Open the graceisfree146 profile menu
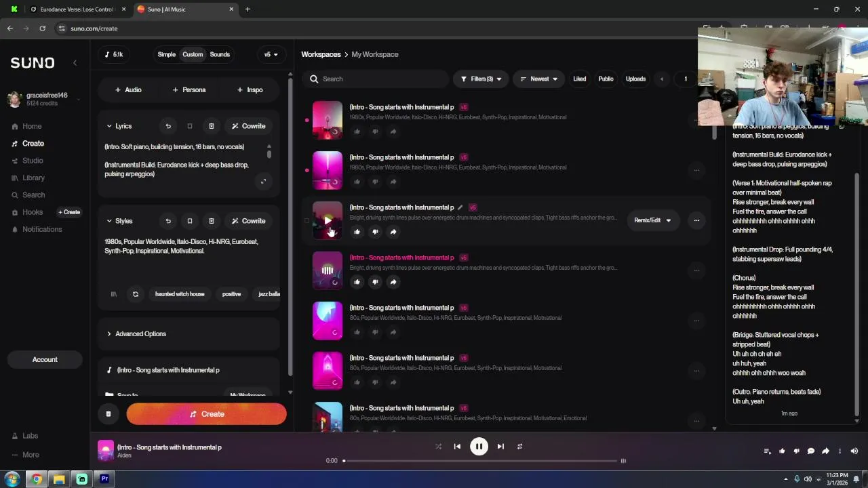868x488 pixels. click(45, 99)
